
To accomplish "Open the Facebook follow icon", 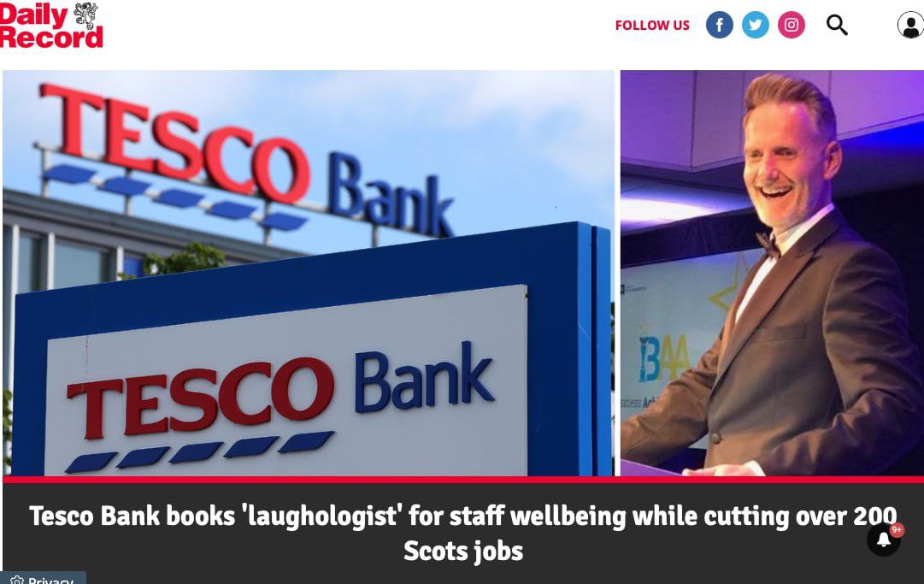I will (720, 25).
